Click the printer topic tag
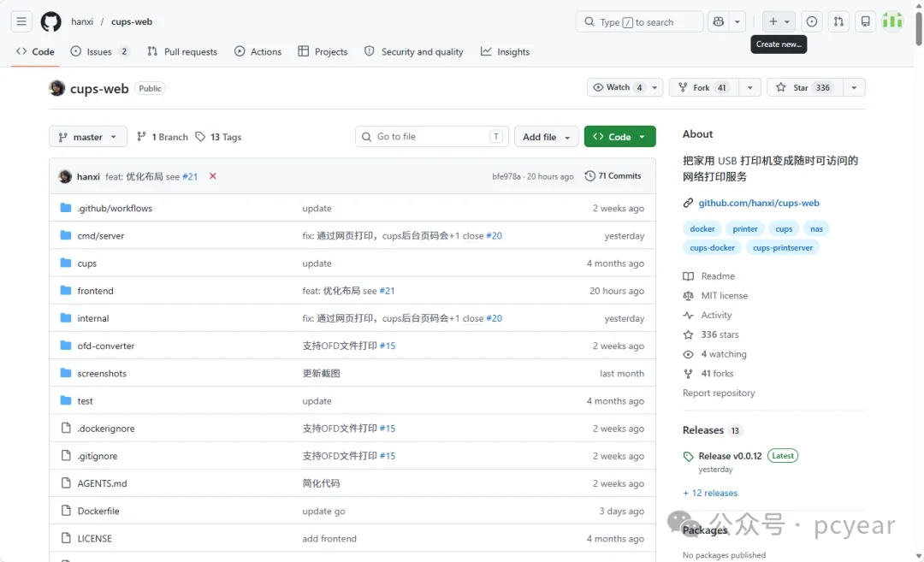The width and height of the screenshot is (924, 562). click(x=745, y=228)
